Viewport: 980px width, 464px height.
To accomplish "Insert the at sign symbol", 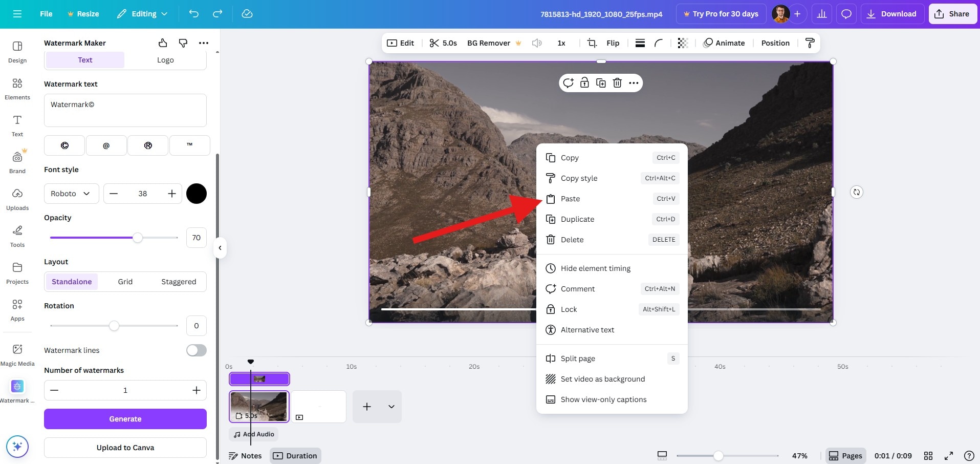I will click(106, 145).
